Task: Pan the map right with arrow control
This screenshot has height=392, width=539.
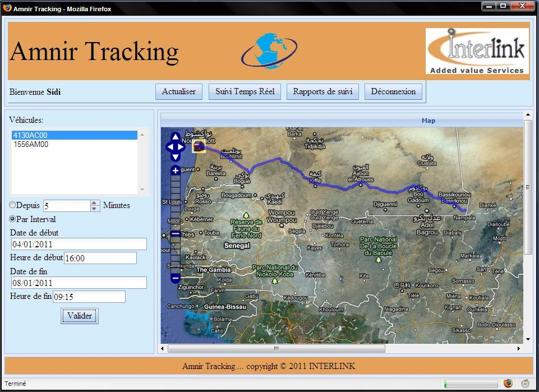Action: (x=182, y=147)
